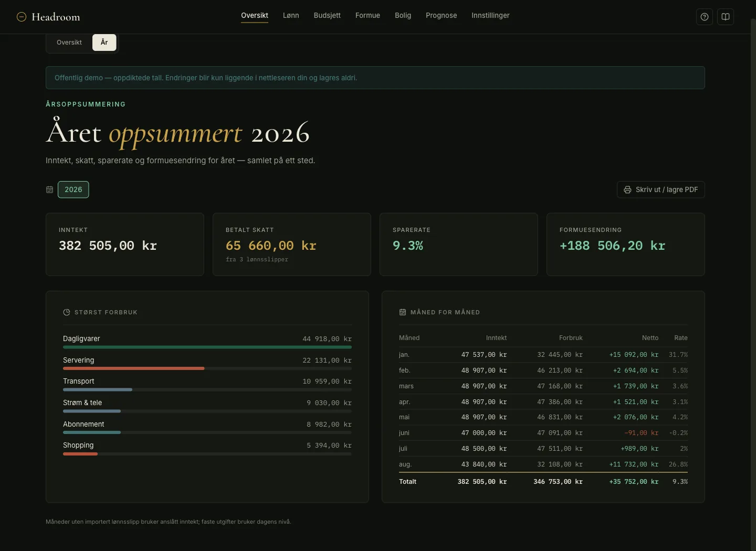Image resolution: width=756 pixels, height=551 pixels.
Task: Click the Betalt skatt 65 660,00 kr value
Action: click(271, 246)
